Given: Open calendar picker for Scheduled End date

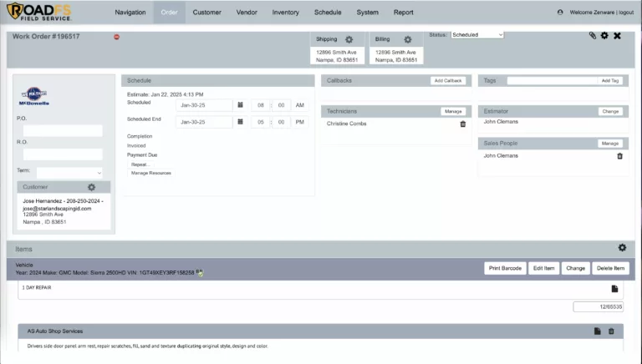Looking at the screenshot, I should pos(240,122).
